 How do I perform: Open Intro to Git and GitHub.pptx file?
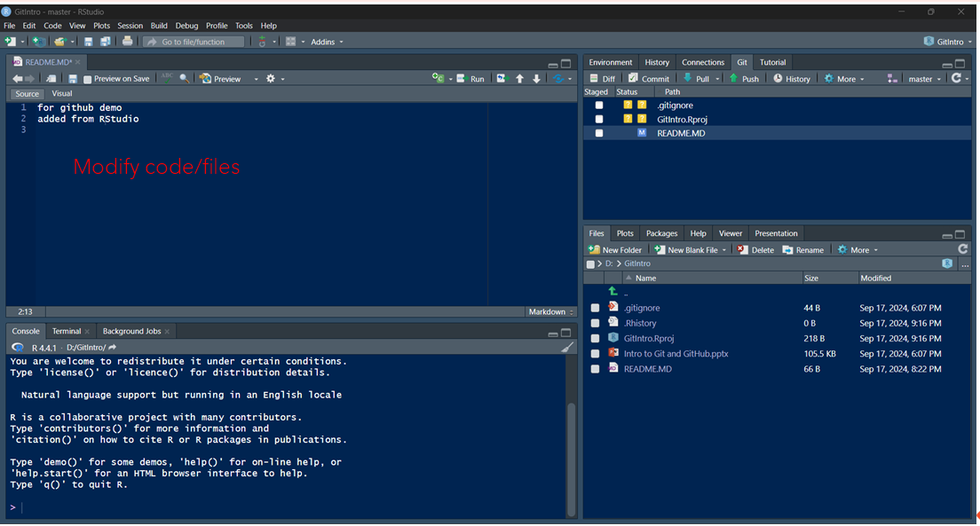click(x=676, y=354)
